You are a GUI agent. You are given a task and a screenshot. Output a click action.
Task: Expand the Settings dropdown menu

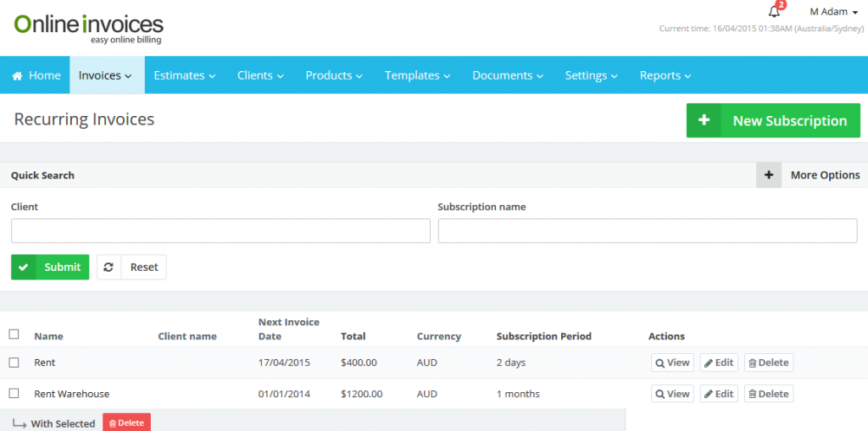coord(592,75)
